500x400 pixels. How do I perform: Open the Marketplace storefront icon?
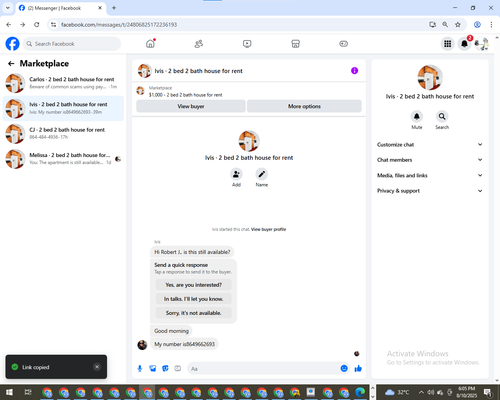(x=295, y=44)
